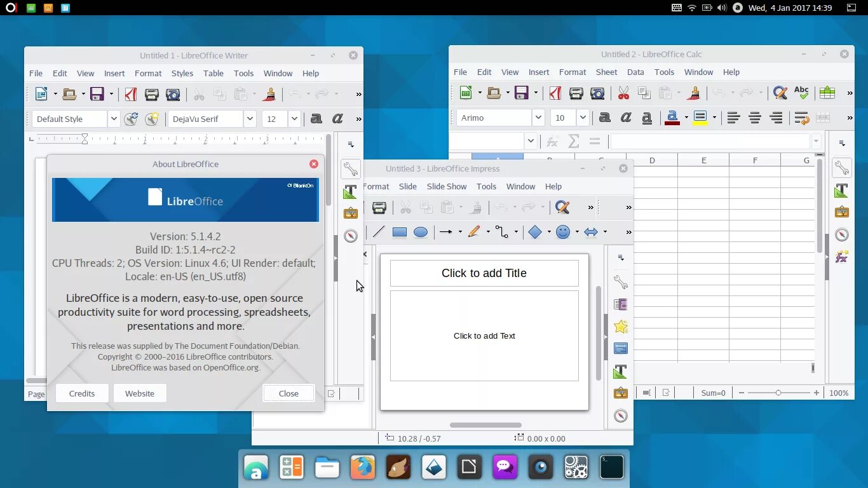This screenshot has height=488, width=868.
Task: Open the Slide menu in Impress
Action: coord(408,186)
